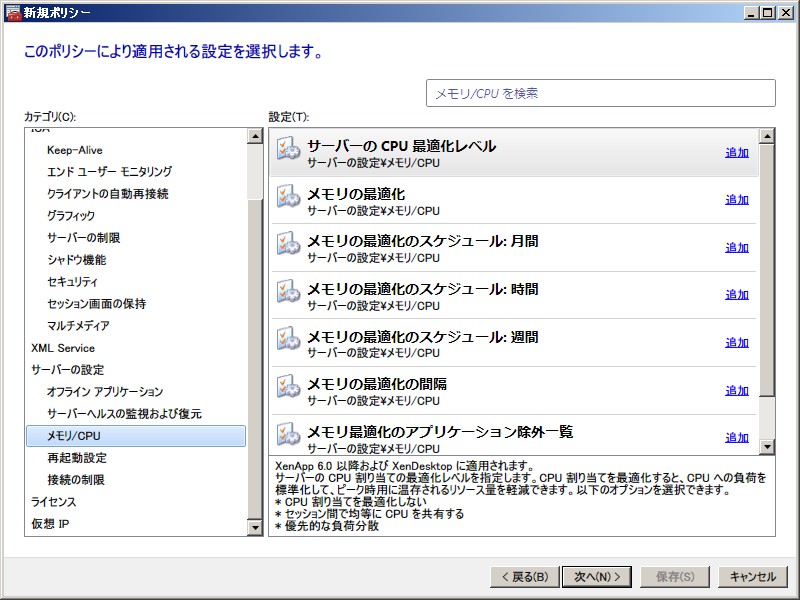Viewport: 800px width, 600px height.
Task: Select the Keep-Alive category
Action: point(74,150)
